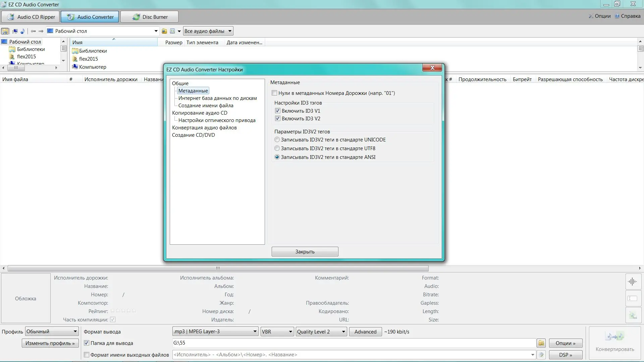Image resolution: width=644 pixels, height=362 pixels.
Task: Click the Advanced button
Action: tap(365, 331)
